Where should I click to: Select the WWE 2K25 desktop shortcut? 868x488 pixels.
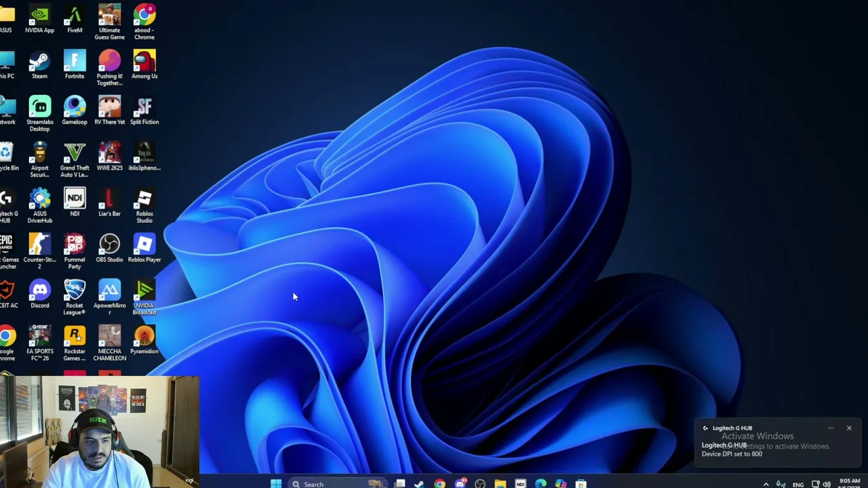pyautogui.click(x=109, y=157)
